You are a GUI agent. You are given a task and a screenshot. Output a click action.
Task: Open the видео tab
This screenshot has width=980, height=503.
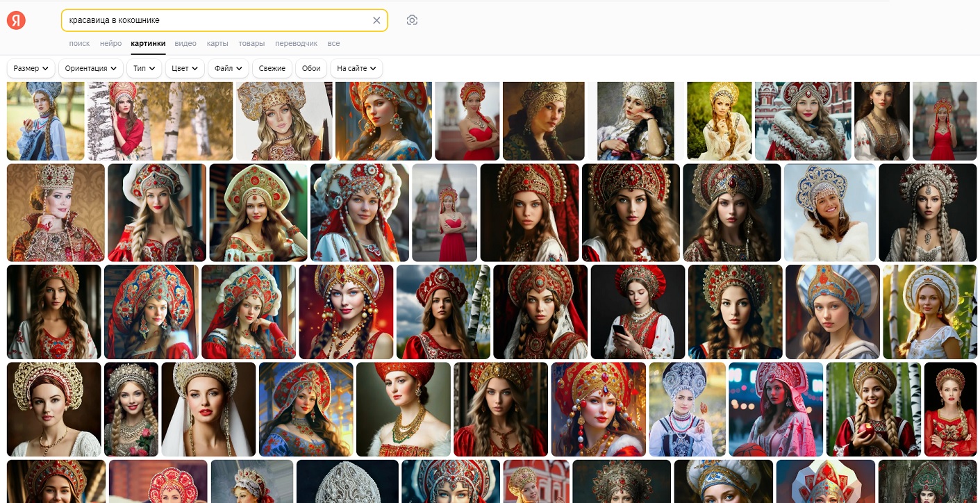[185, 43]
